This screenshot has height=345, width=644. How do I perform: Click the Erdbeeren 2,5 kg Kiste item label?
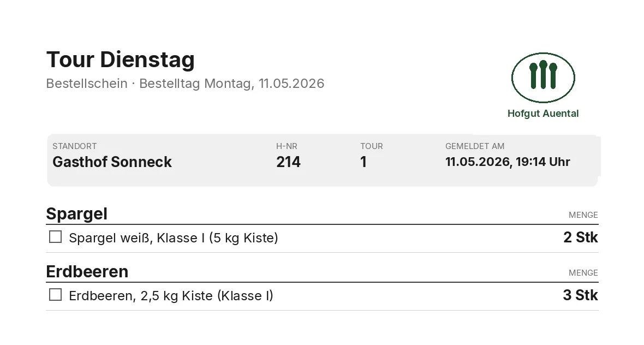[171, 296]
